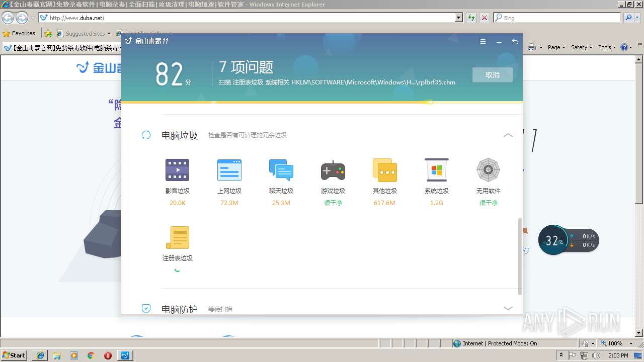Click the Bing search input field
This screenshot has height=362, width=644.
click(557, 18)
